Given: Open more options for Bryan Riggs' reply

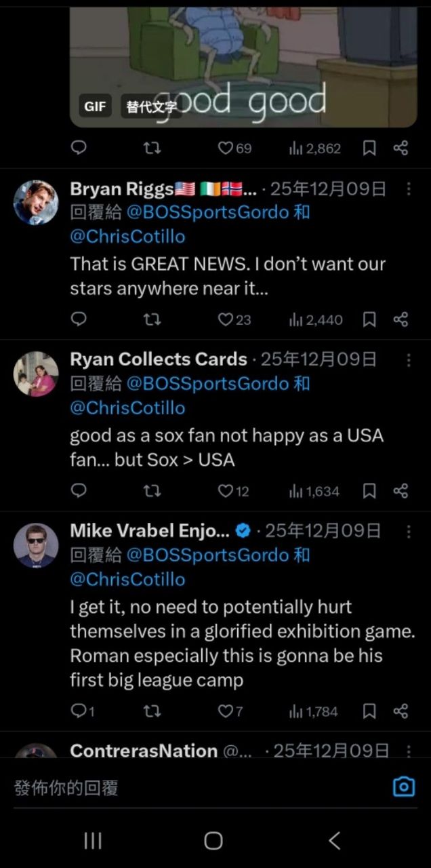Looking at the screenshot, I should click(408, 189).
